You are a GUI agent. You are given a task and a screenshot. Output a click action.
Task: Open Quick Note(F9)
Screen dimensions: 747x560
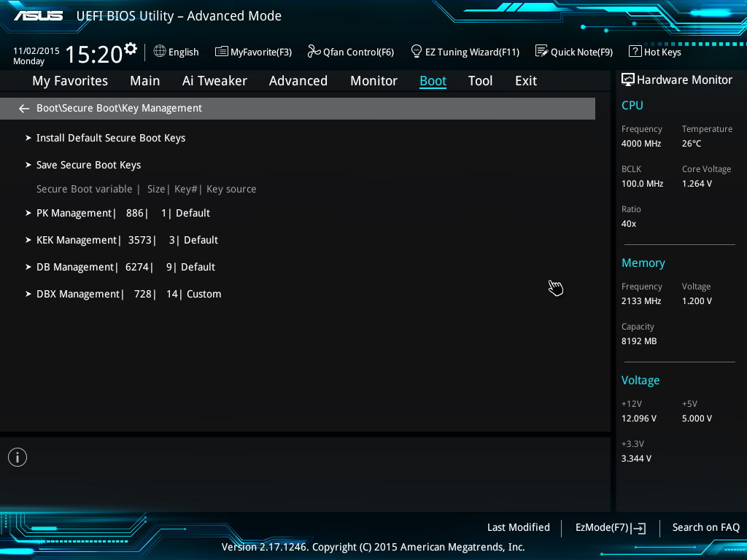(574, 52)
